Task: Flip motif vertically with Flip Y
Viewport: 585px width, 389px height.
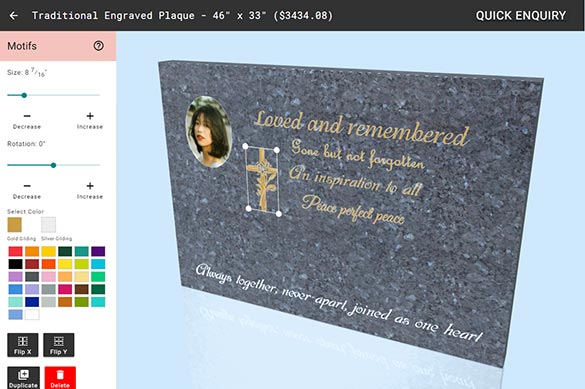Action: pos(59,345)
